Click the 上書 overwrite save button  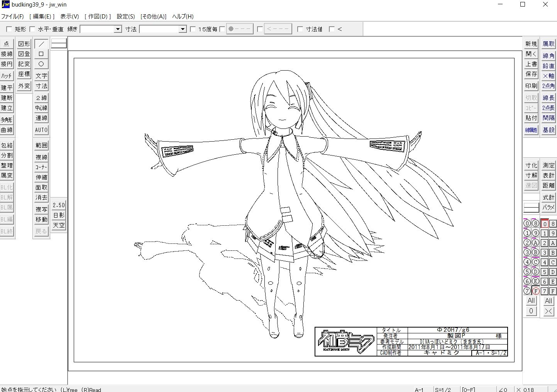coord(531,64)
